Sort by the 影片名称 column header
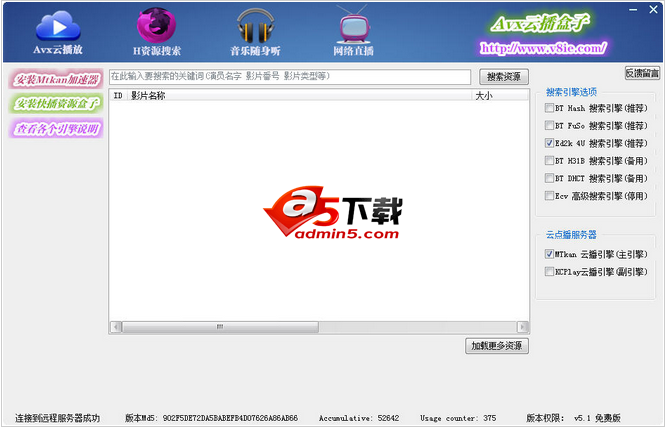666x427 pixels. pos(299,96)
